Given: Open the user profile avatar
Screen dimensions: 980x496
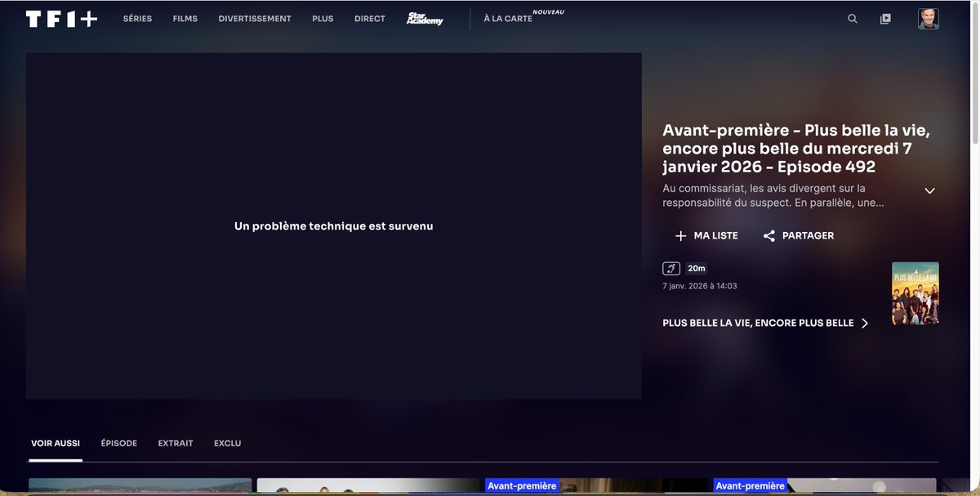Looking at the screenshot, I should 929,19.
